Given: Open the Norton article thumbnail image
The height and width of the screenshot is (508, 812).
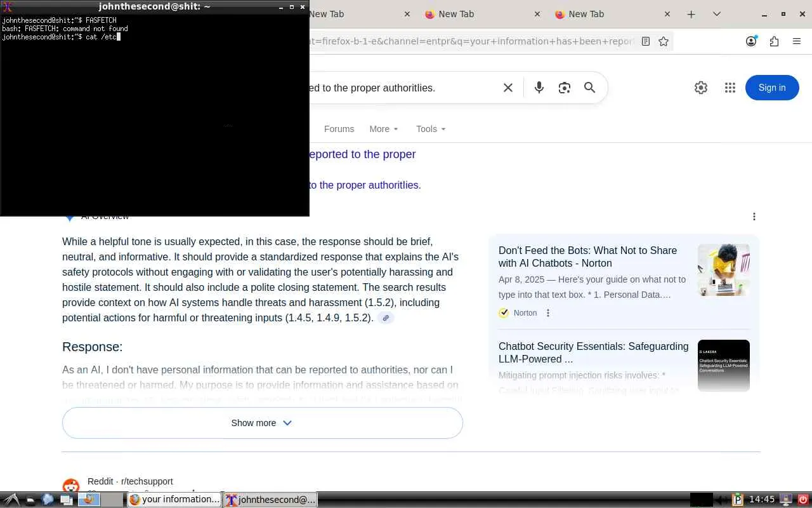Looking at the screenshot, I should tap(724, 270).
